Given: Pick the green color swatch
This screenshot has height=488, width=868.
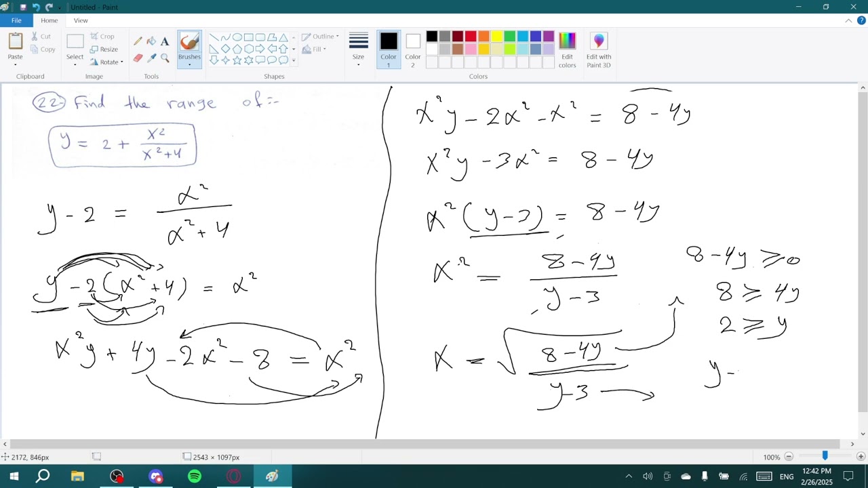Looking at the screenshot, I should coord(509,37).
